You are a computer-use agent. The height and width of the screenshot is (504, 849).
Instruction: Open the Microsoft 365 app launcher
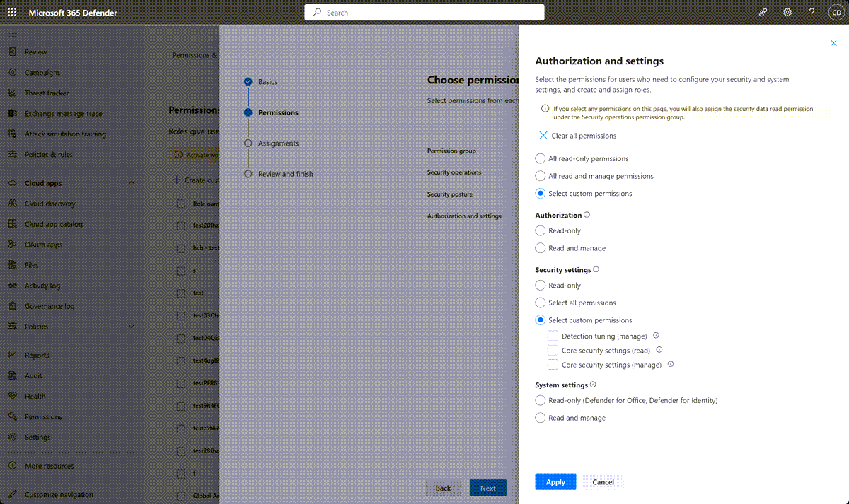pyautogui.click(x=11, y=12)
